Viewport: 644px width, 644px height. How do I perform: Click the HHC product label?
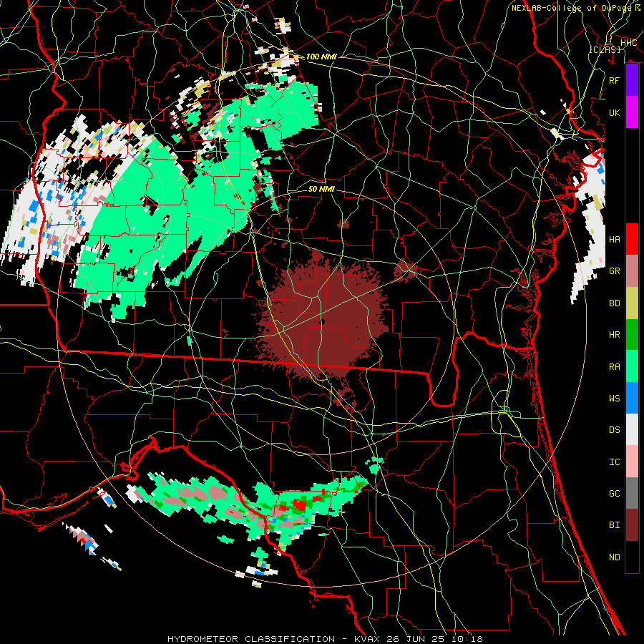(628, 43)
